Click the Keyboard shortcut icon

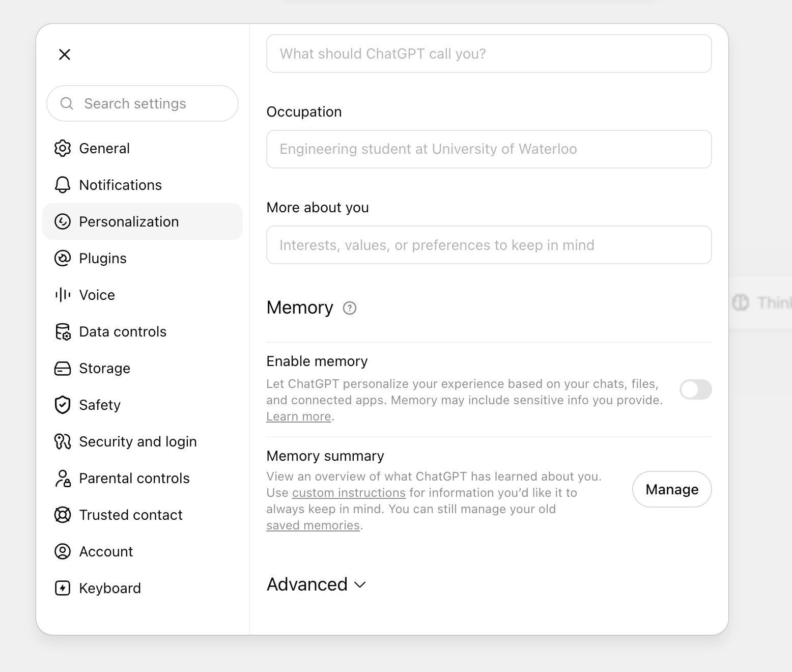tap(63, 588)
